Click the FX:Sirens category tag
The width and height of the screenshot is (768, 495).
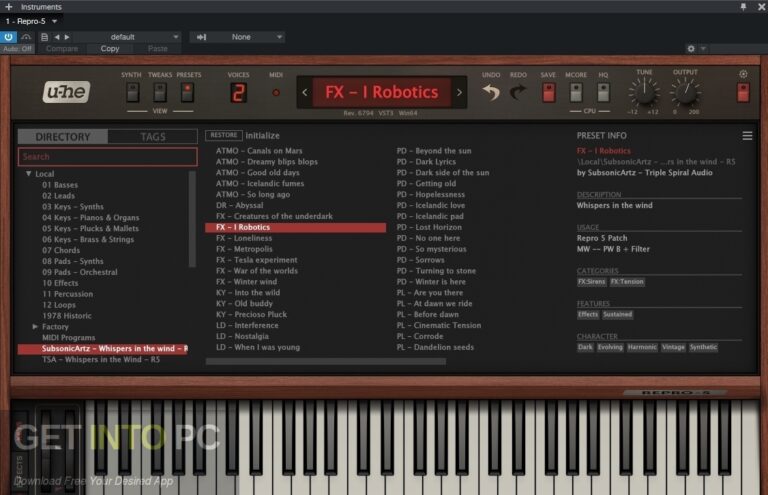(591, 282)
